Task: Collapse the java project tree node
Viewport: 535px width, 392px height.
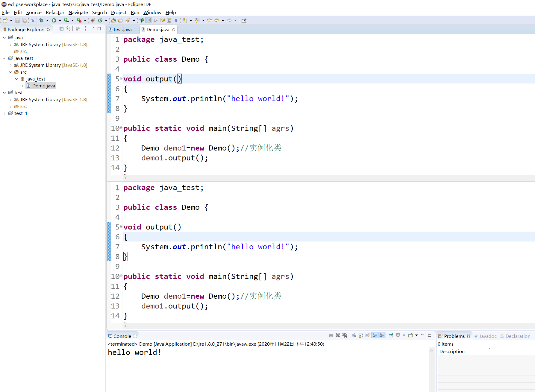Action: (x=4, y=38)
